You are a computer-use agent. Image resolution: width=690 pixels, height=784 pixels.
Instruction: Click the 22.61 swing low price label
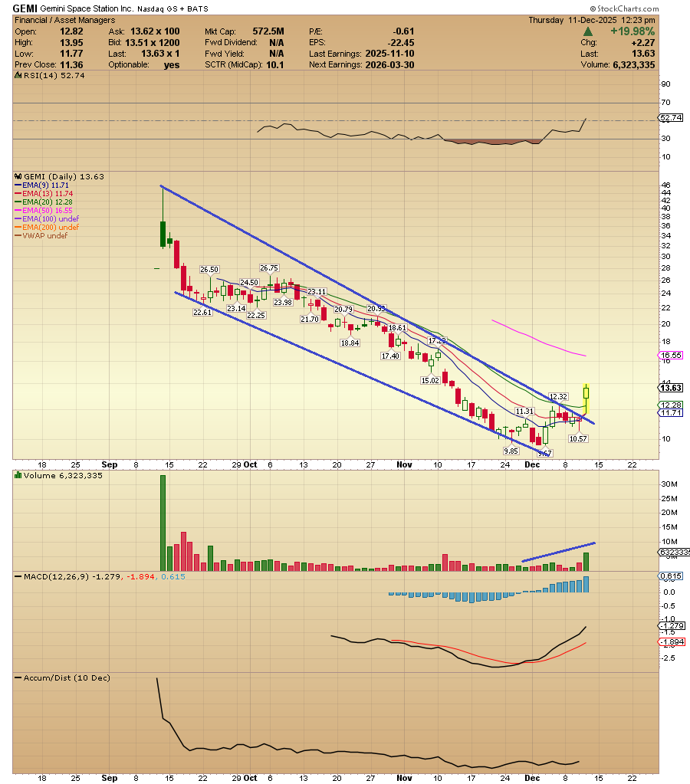point(202,312)
